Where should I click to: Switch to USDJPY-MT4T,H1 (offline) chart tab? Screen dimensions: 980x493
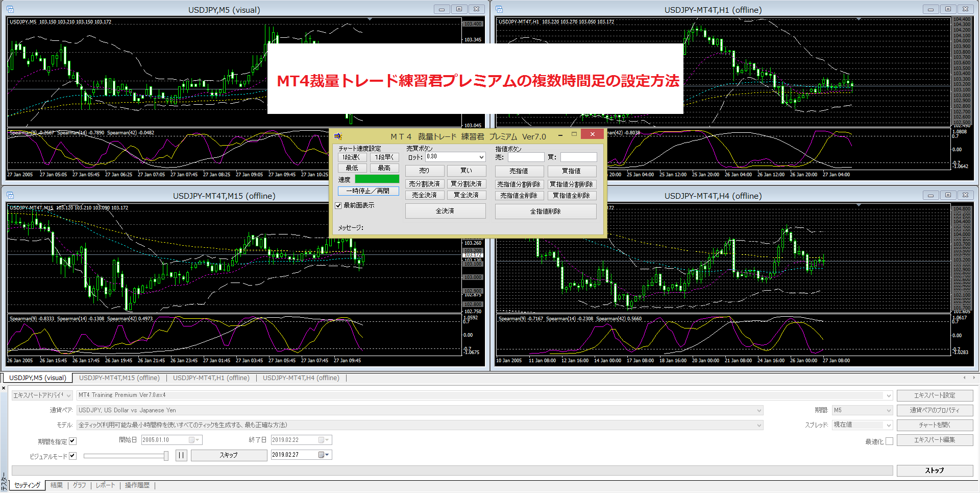point(211,378)
